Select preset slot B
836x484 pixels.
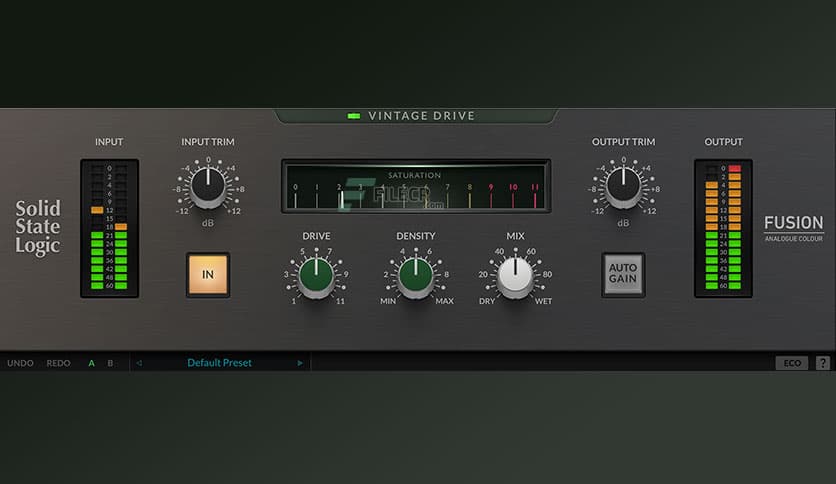tap(110, 363)
